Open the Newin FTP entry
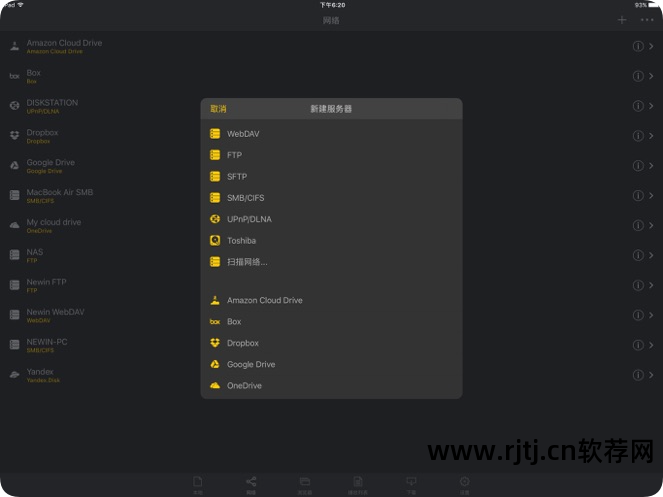The width and height of the screenshot is (663, 497). [332, 285]
